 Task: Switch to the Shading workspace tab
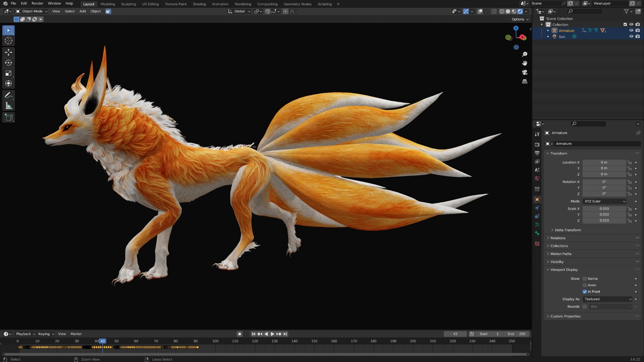pyautogui.click(x=199, y=4)
